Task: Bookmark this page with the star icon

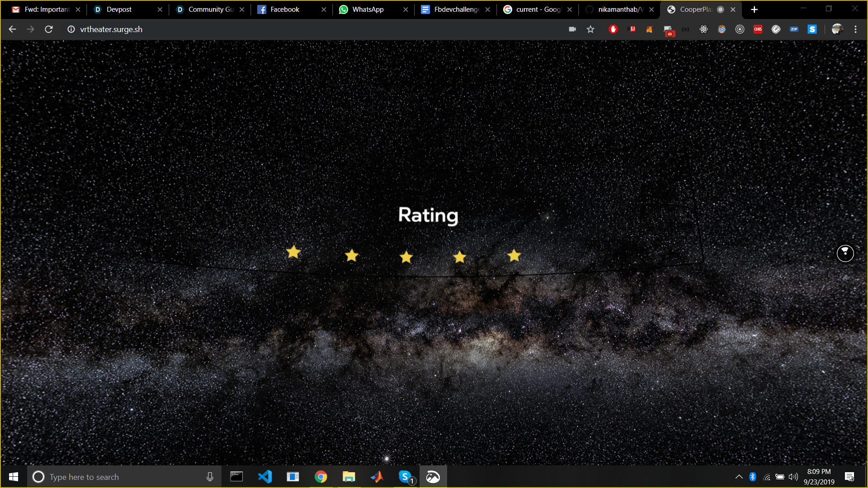Action: (x=590, y=29)
